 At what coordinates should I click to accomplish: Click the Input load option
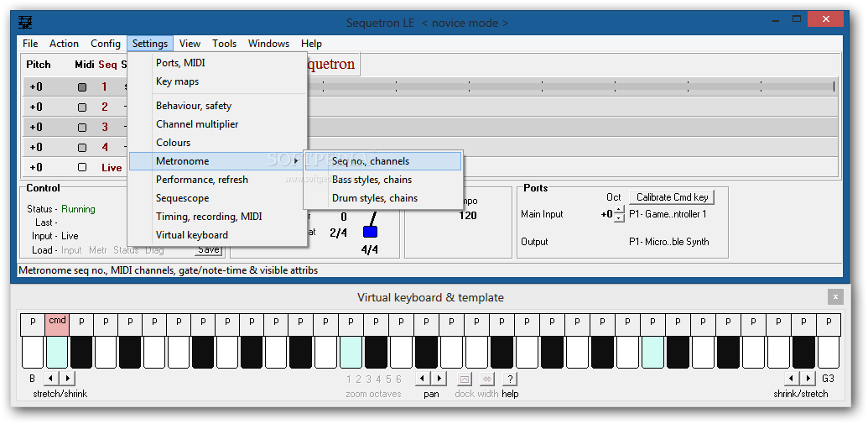[x=71, y=250]
